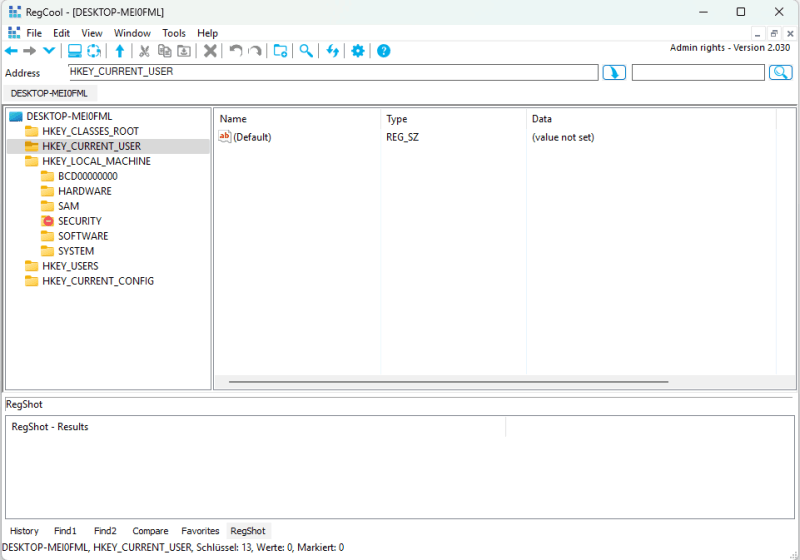Viewport: 800px width, 560px height.
Task: Open the find magnifier in toolbar
Action: coord(306,51)
